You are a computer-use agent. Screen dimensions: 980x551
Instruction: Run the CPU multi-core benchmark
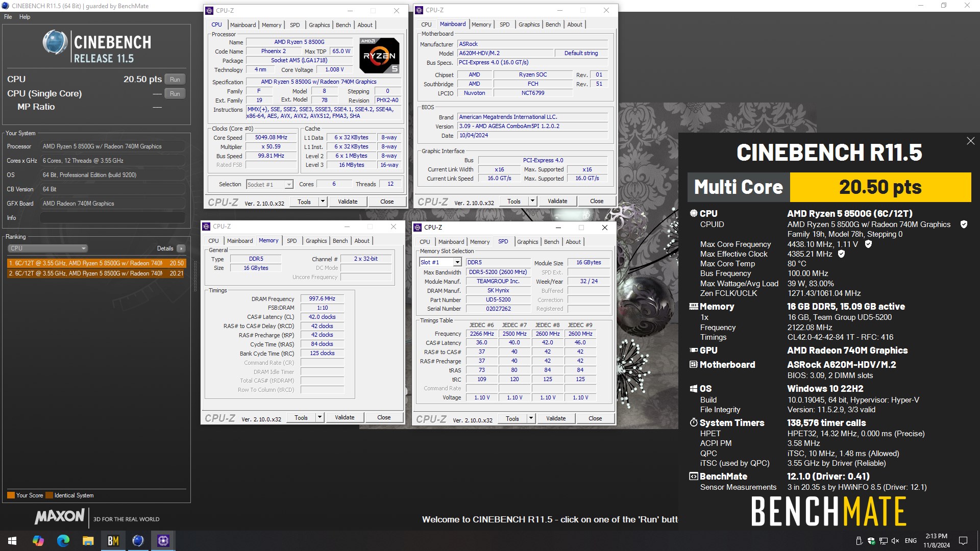point(175,80)
